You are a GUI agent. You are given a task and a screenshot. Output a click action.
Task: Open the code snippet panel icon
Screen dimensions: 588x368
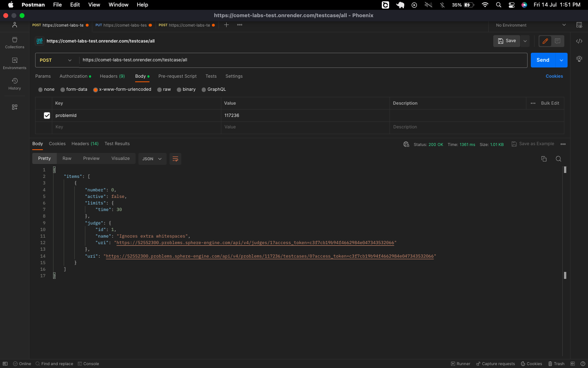(579, 41)
